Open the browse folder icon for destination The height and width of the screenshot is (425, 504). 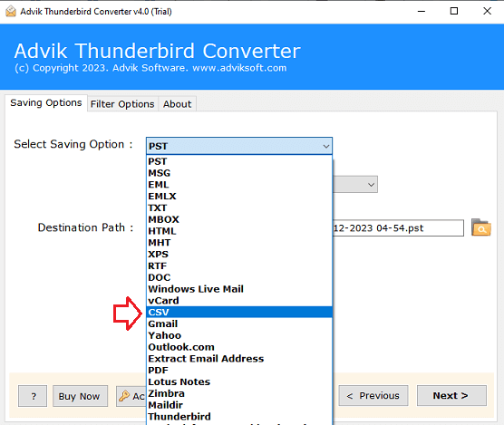(480, 227)
